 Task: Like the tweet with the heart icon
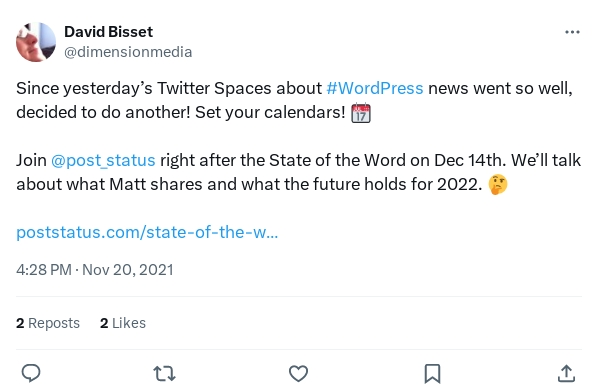[298, 373]
